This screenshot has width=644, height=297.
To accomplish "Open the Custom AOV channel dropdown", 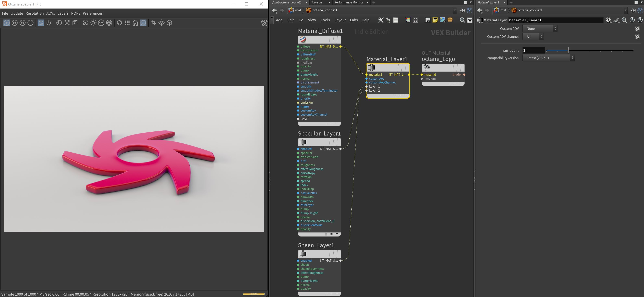I will pos(533,37).
